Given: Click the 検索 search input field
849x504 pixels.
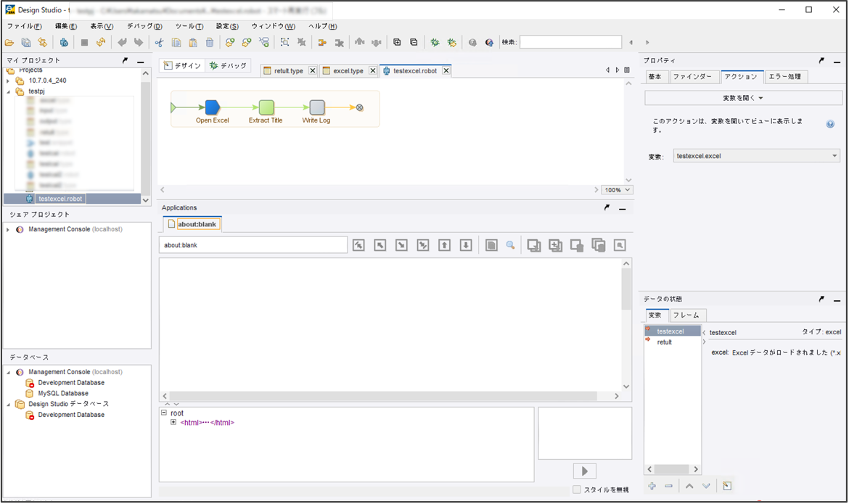Looking at the screenshot, I should tap(570, 43).
